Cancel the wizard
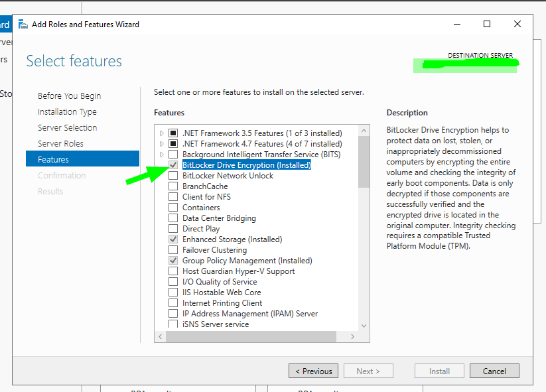This screenshot has height=392, width=546. click(x=494, y=371)
